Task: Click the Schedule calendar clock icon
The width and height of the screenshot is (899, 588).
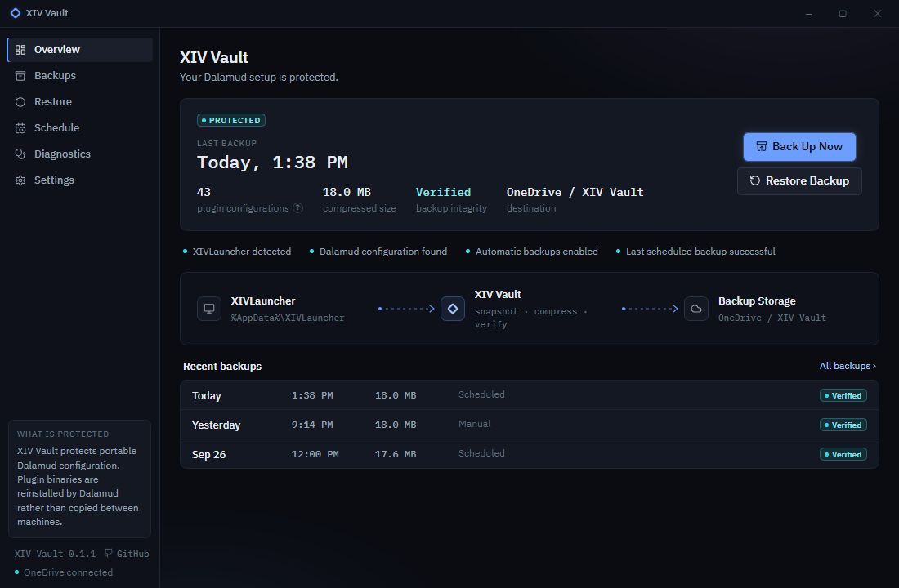Action: click(20, 127)
